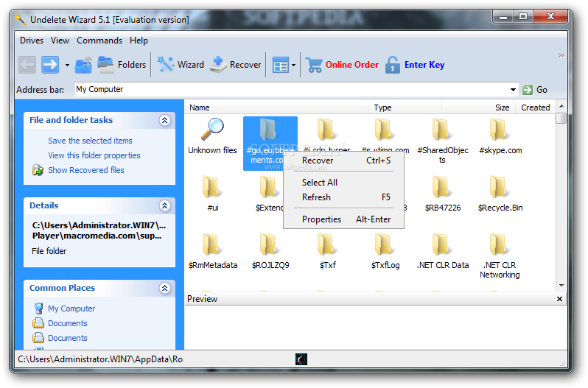Open the Online Order link
This screenshot has height=388, width=588.
tap(351, 65)
